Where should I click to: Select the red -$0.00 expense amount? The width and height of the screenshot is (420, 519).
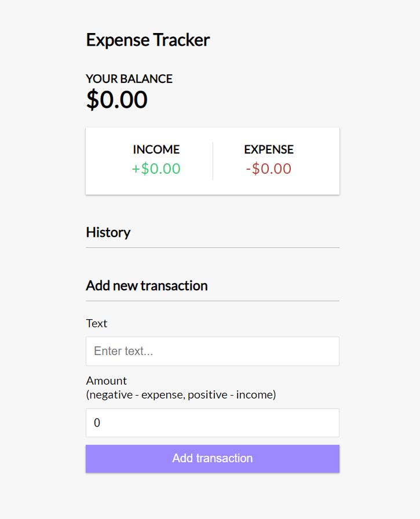[x=269, y=169]
